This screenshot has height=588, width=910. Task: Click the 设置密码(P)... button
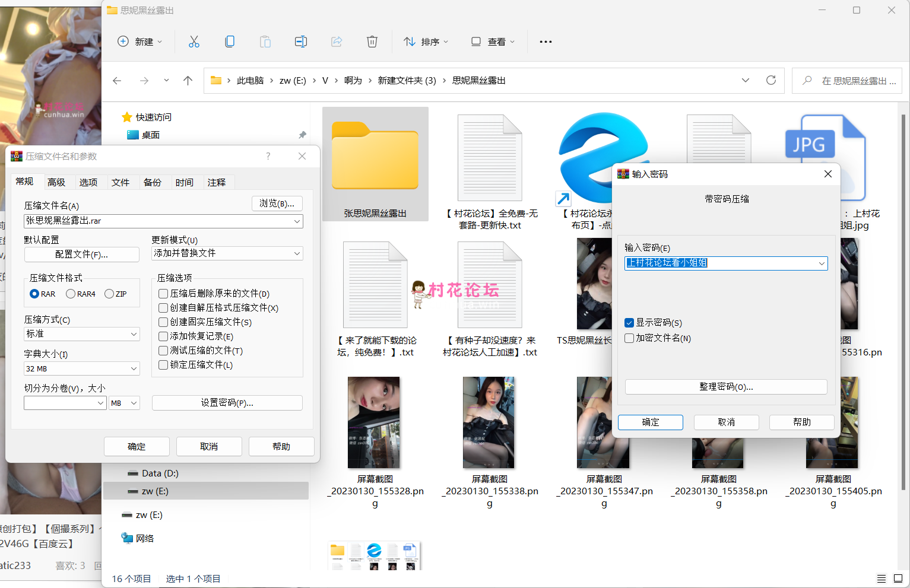click(227, 403)
